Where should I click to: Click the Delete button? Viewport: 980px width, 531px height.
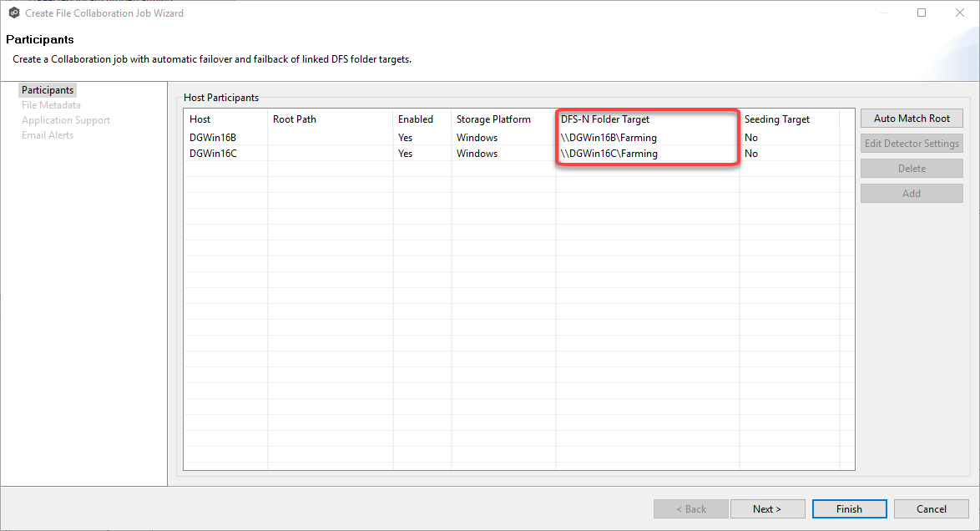point(912,168)
